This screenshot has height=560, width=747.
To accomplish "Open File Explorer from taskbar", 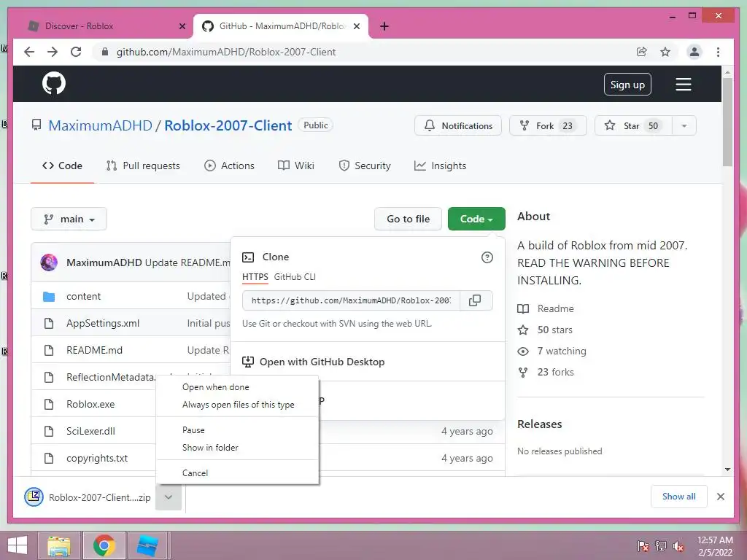I will tap(59, 545).
